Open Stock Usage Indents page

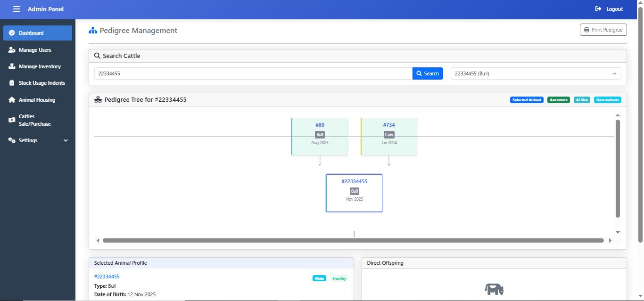coord(38,83)
